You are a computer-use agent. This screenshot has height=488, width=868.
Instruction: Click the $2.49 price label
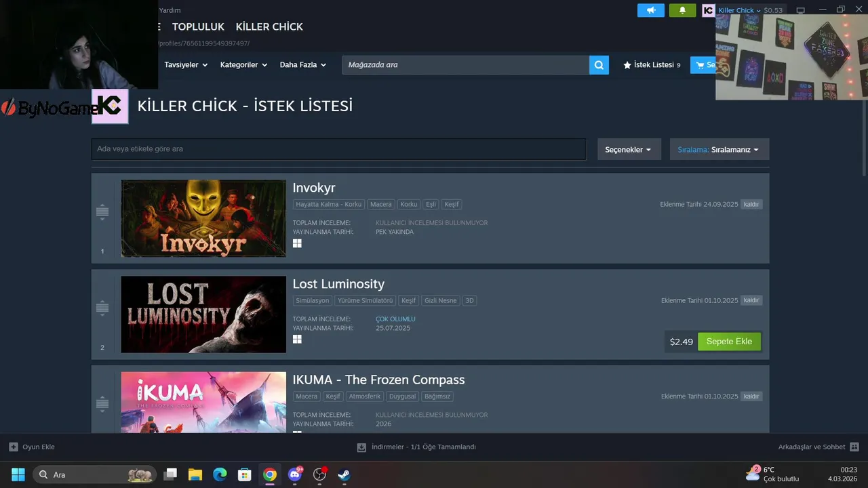[682, 342]
